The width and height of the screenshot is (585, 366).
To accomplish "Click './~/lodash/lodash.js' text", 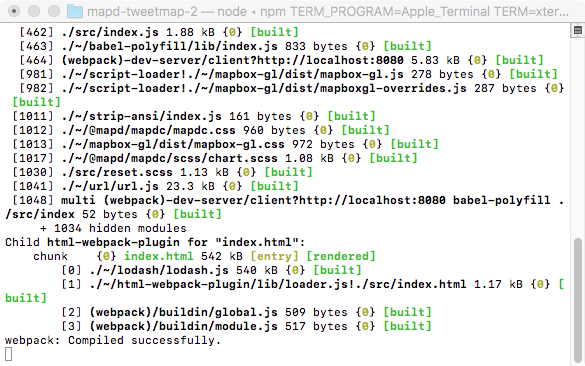I will pos(159,270).
